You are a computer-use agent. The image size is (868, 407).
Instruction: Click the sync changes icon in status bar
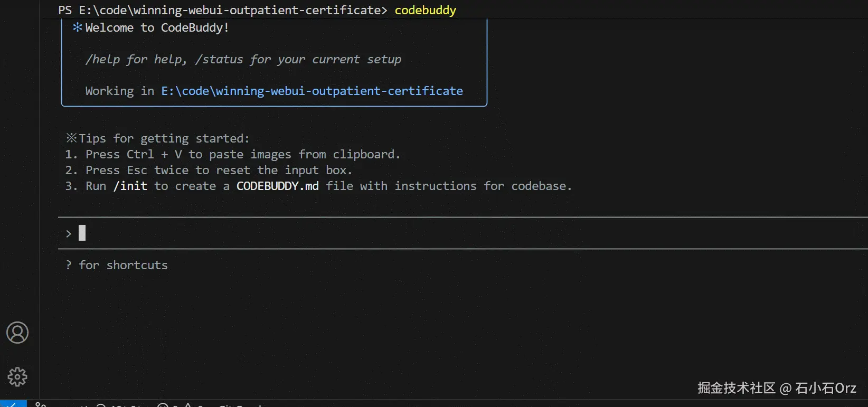click(101, 405)
